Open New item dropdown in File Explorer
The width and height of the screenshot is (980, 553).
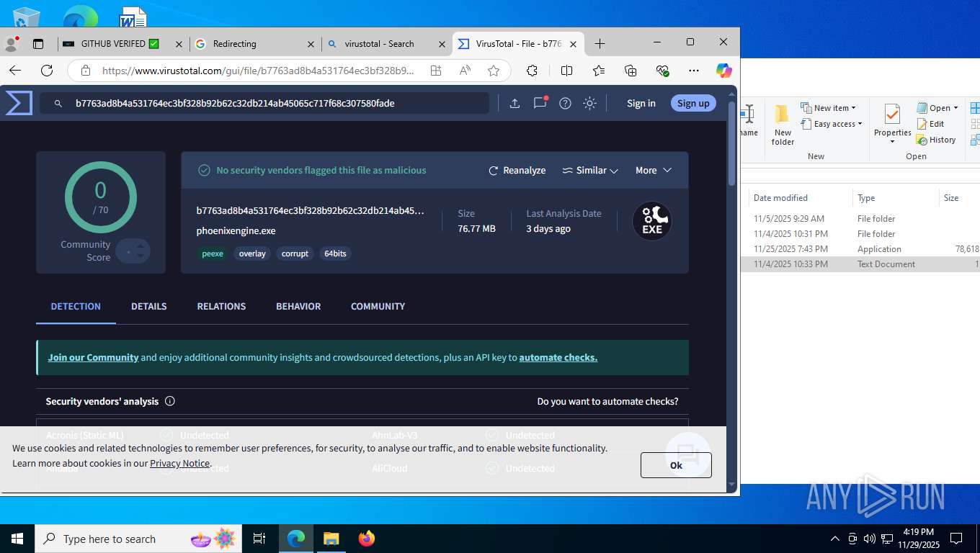(x=829, y=108)
